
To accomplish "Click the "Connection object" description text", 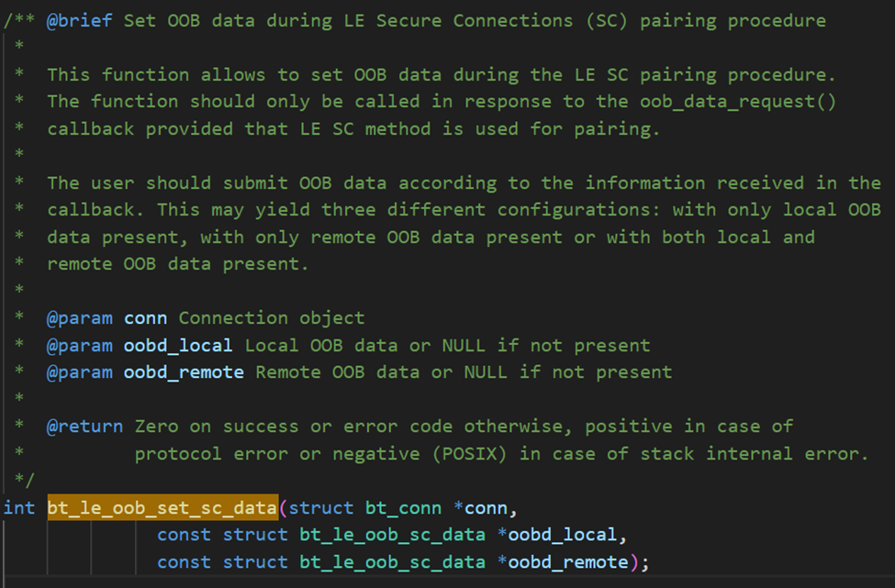I will [272, 318].
